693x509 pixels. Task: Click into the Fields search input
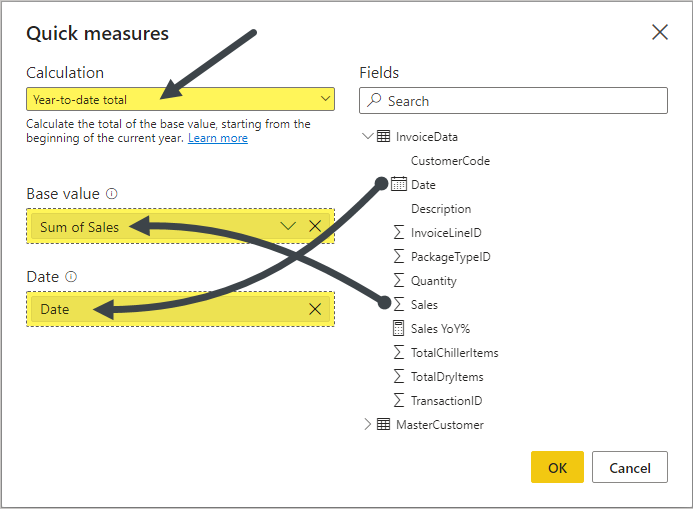pyautogui.click(x=520, y=101)
